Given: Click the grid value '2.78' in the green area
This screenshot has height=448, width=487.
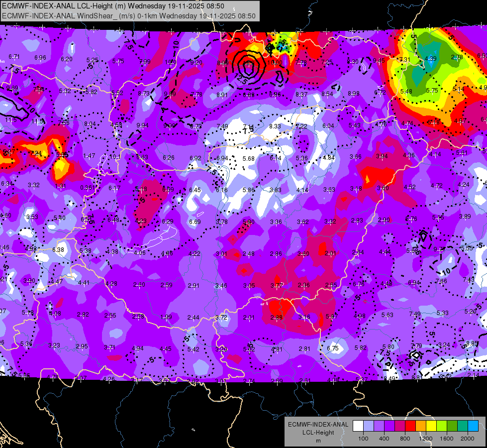Looking at the screenshot, I should point(457,57).
